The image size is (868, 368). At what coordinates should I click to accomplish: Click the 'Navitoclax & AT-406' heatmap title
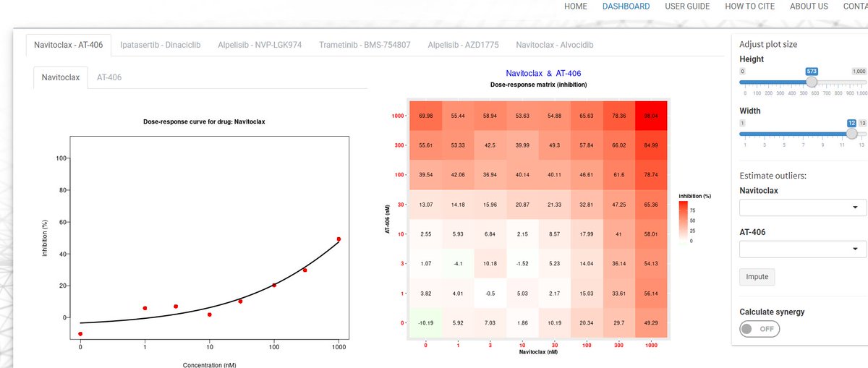pos(543,74)
